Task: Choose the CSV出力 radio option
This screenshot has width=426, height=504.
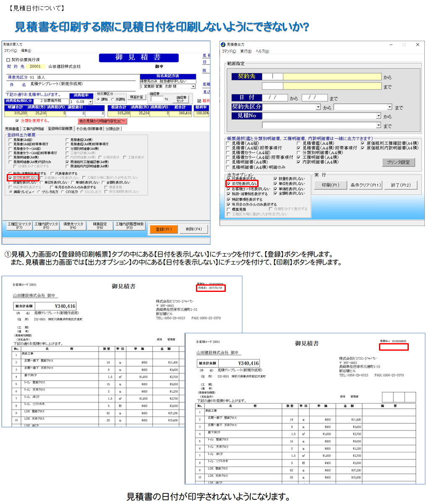Action: (x=63, y=192)
